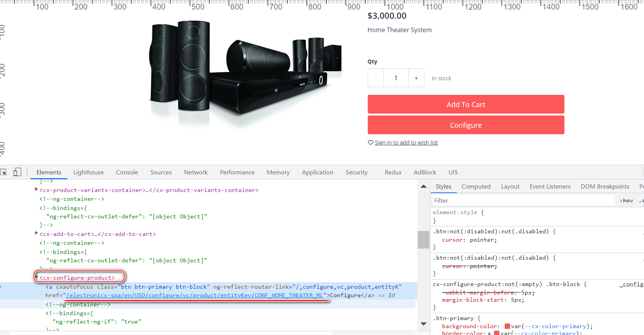Click the Configure button on the page
Viewport: 644px width, 335px height.
pos(466,125)
